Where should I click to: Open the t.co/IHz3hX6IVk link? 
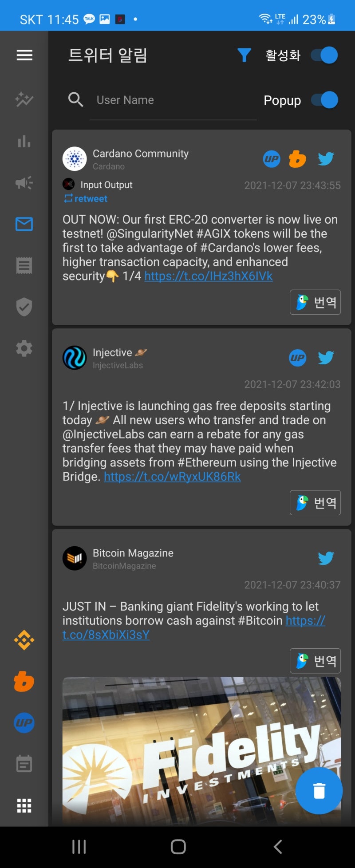[209, 276]
